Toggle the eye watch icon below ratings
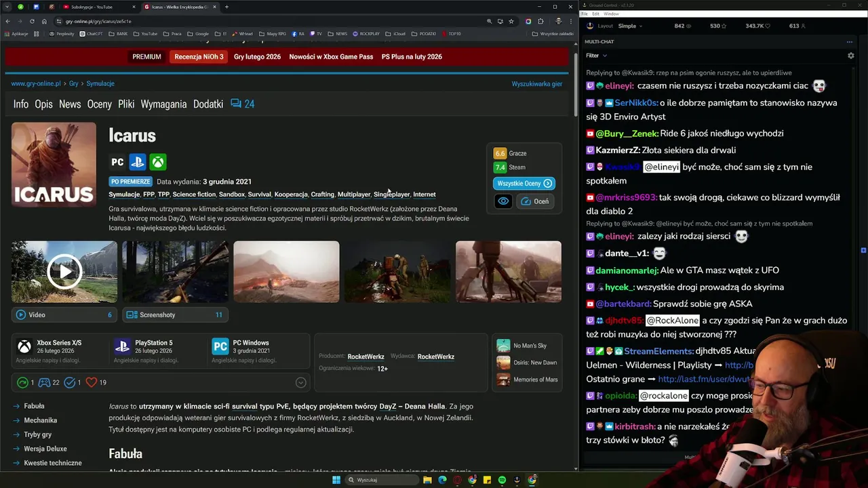868x488 pixels. click(x=503, y=201)
